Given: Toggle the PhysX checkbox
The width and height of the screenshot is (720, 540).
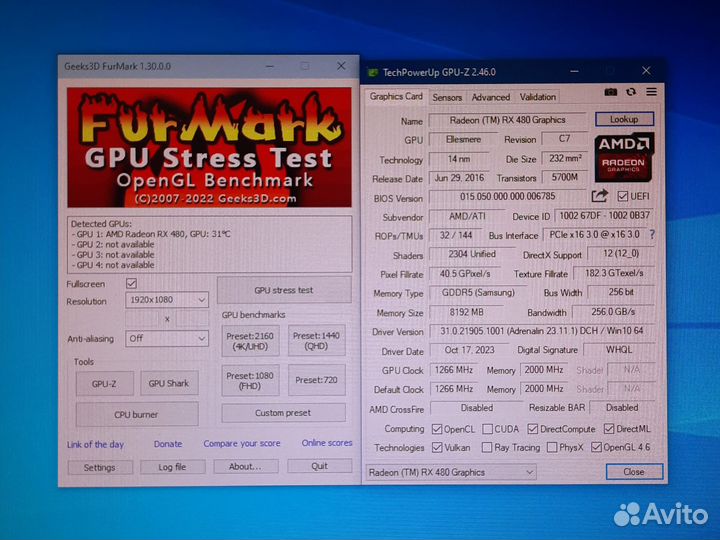Looking at the screenshot, I should 552,447.
